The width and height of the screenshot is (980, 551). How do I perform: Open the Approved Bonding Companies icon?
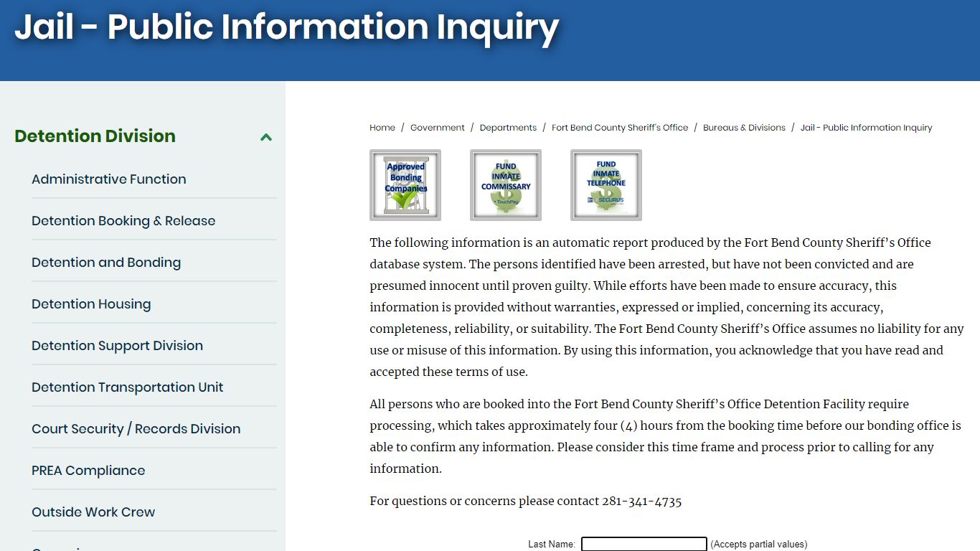[405, 185]
